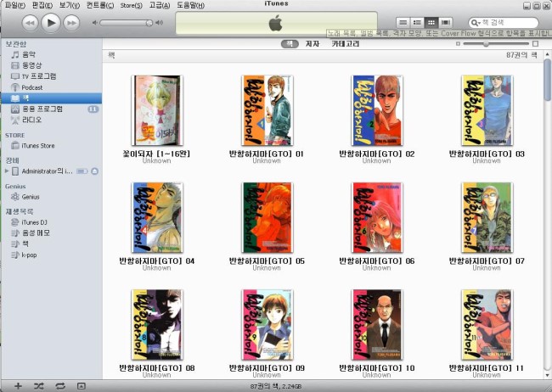Select 반항하지마[GTO] 05 cover
The height and width of the screenshot is (392, 552).
click(268, 217)
